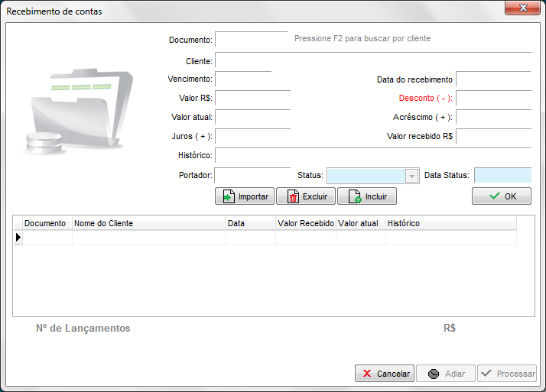Focus the Juros ( + ) field

(252, 137)
